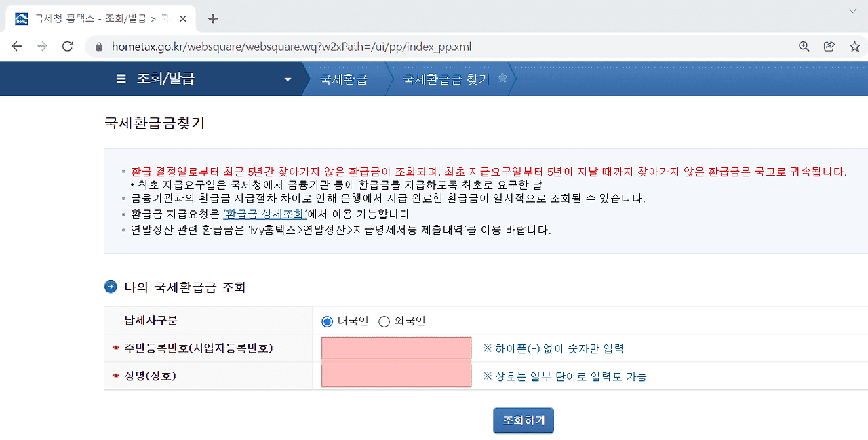Select the 내국인 radio button
This screenshot has height=440, width=868.
[x=328, y=321]
